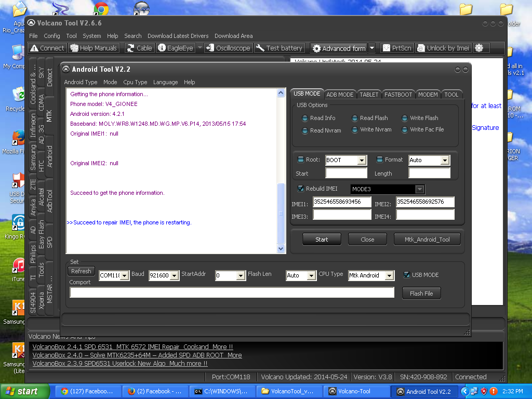Image resolution: width=532 pixels, height=399 pixels.
Task: Click the Google Chrome desktop icon
Action: tap(101, 9)
